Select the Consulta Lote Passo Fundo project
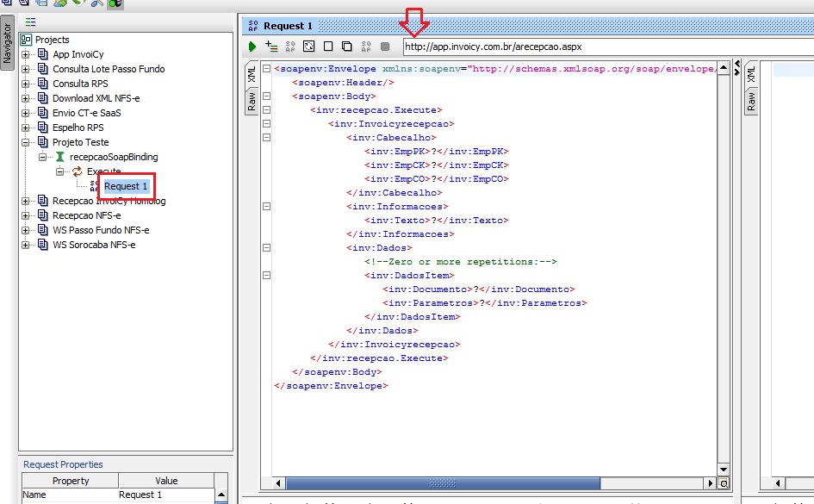Viewport: 814px width, 504px height. pos(108,70)
